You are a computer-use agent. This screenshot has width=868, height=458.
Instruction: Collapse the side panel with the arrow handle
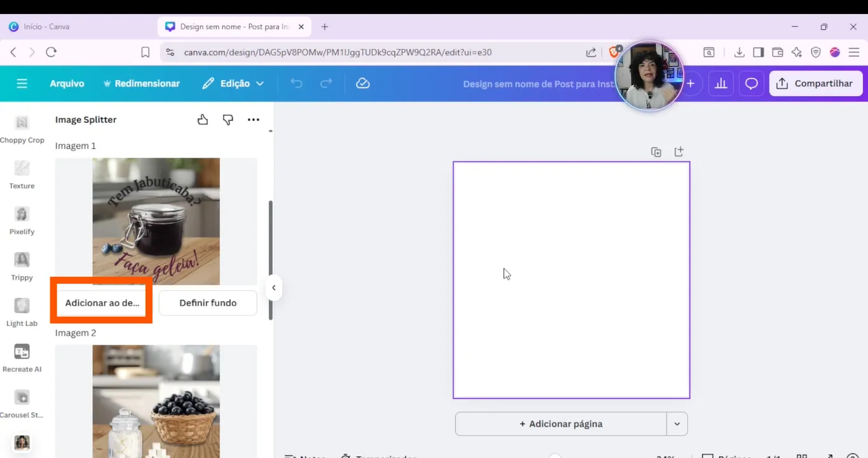point(273,288)
